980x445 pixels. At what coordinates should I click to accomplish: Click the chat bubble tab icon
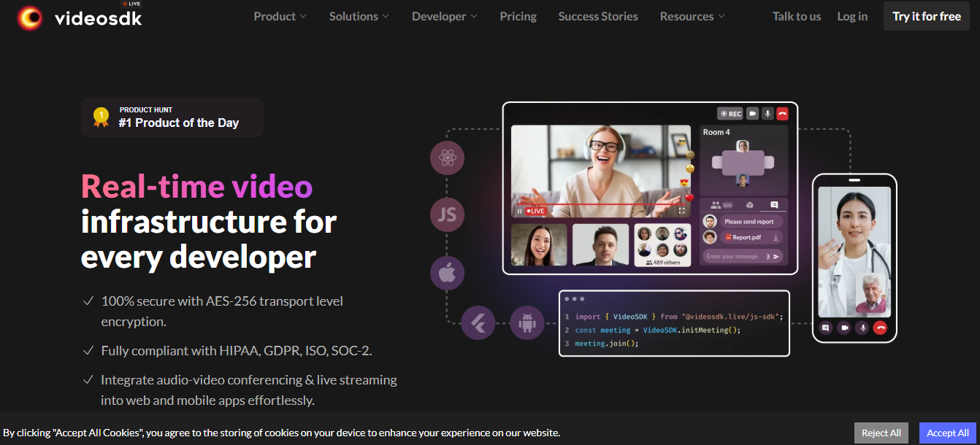click(x=774, y=205)
